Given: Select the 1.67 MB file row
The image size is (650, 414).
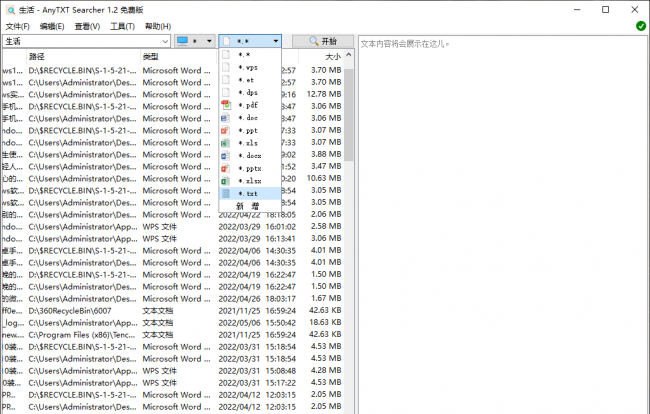Looking at the screenshot, I should 173,299.
